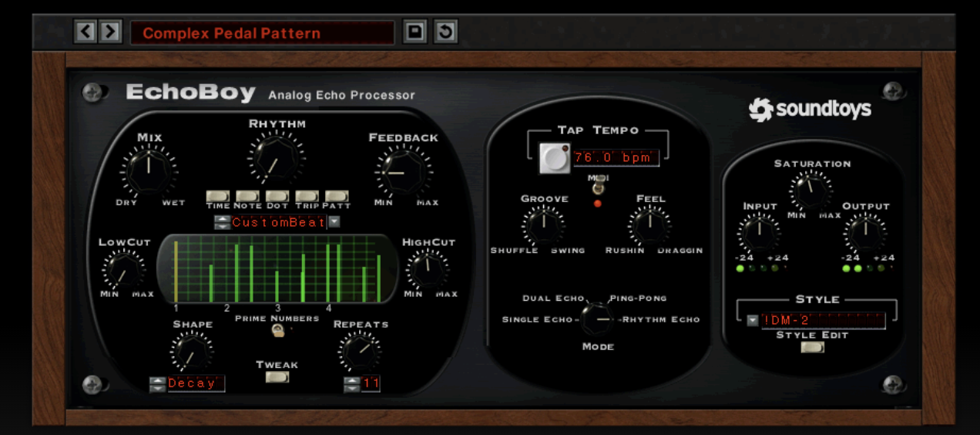
Task: Choose Ping-Pong mode label
Action: coord(638,298)
